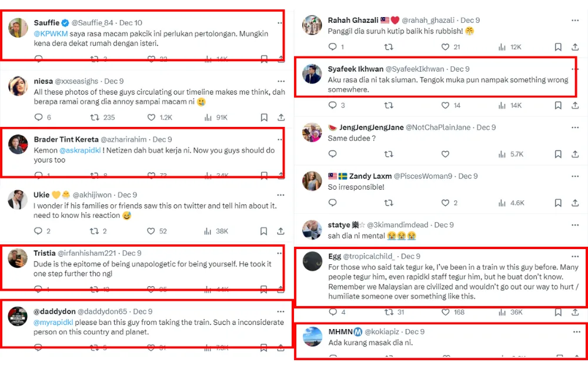Like niesa's tweet with 1.2K likes
Viewport: 588px width, 366px height.
point(151,117)
